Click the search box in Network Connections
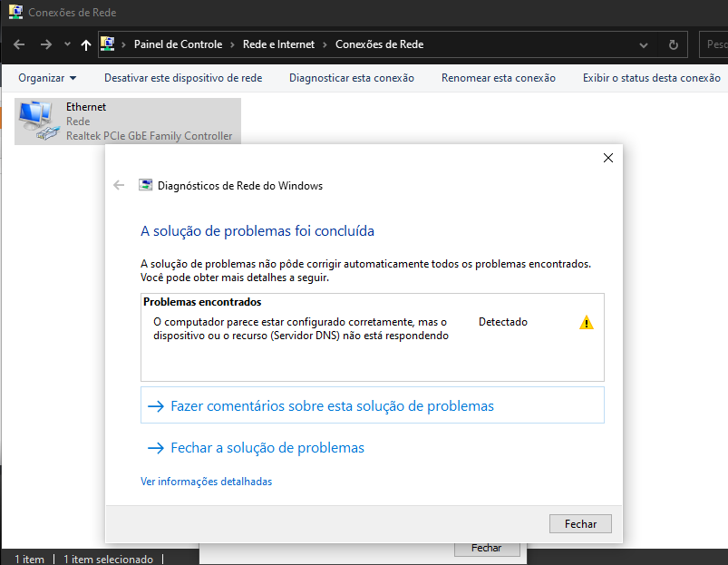The width and height of the screenshot is (728, 565). pyautogui.click(x=713, y=44)
